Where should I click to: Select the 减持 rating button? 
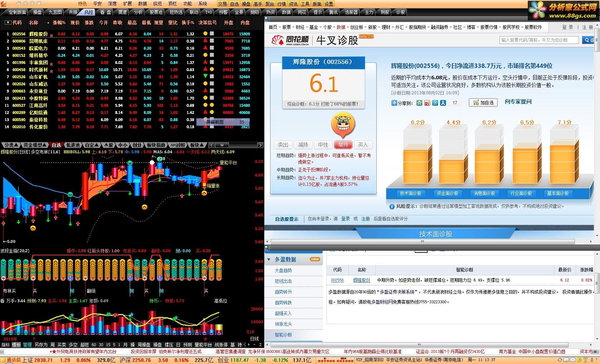(x=303, y=145)
